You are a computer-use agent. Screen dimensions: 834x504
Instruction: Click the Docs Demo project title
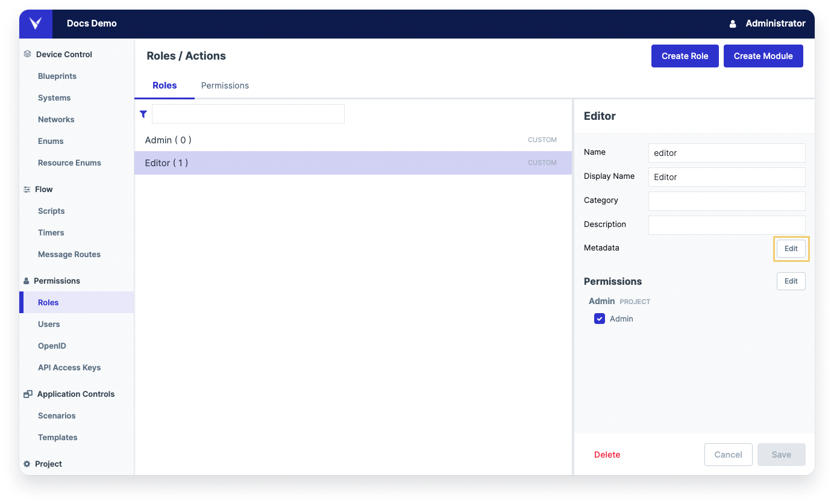click(x=92, y=23)
